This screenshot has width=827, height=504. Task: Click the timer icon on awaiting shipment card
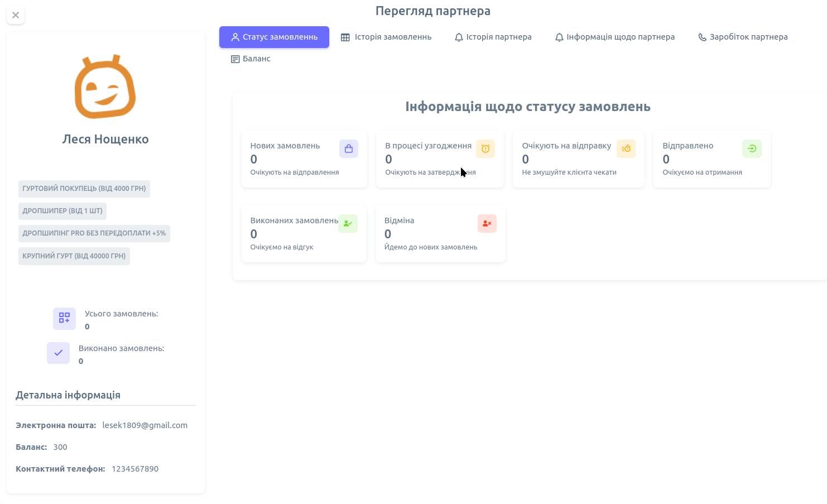pos(626,149)
